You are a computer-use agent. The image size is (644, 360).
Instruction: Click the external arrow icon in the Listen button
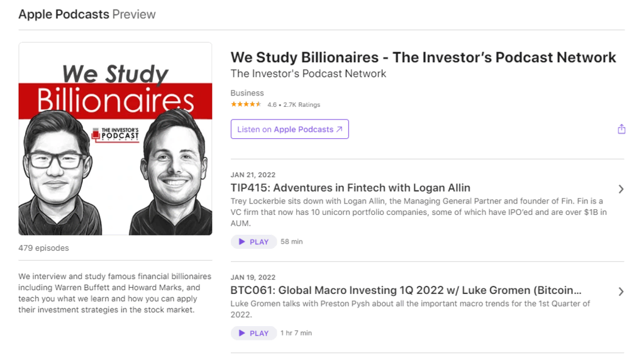[x=340, y=129]
